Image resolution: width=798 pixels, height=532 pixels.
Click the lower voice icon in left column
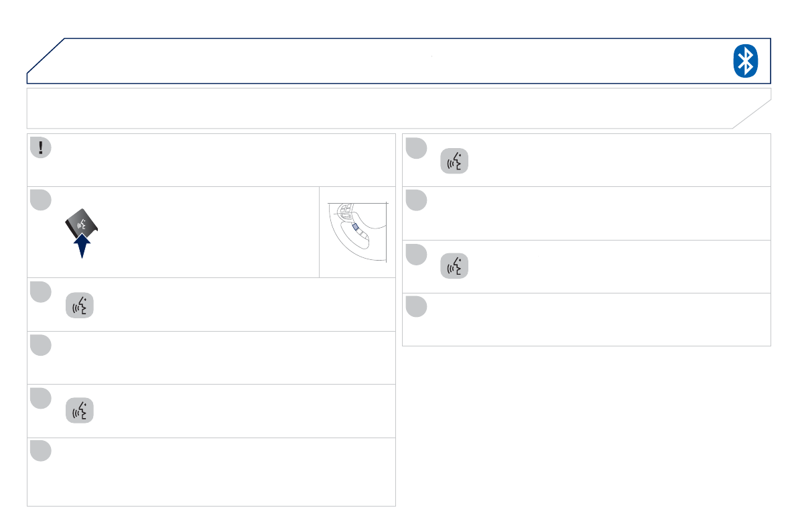80,411
